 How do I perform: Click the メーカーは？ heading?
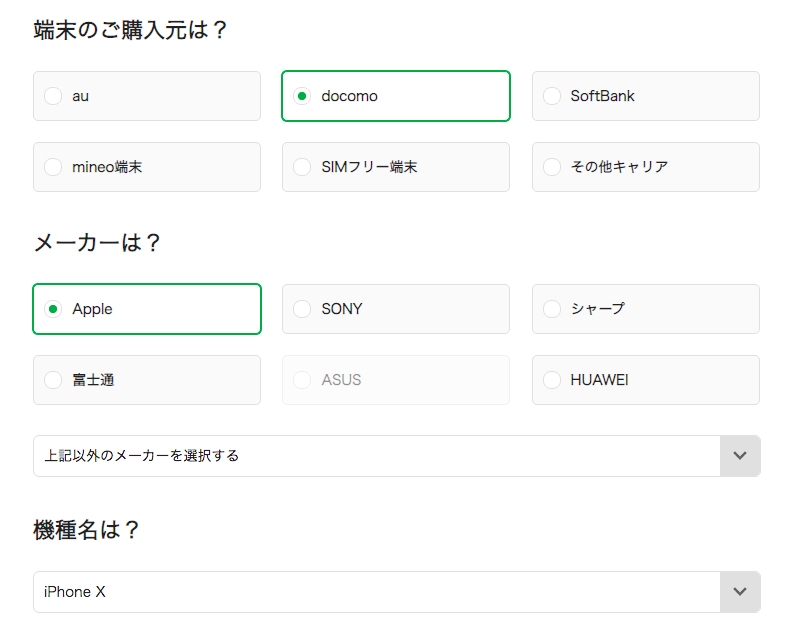click(97, 243)
